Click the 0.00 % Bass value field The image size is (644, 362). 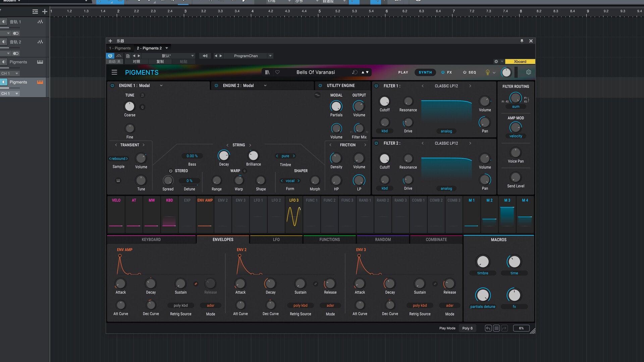pyautogui.click(x=192, y=156)
